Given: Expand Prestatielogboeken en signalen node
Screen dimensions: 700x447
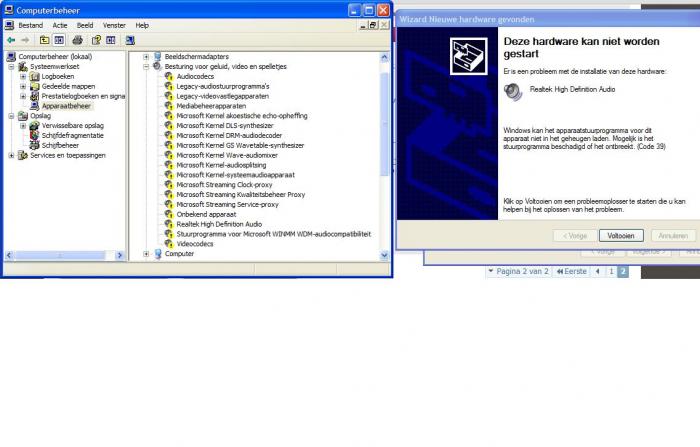Looking at the screenshot, I should point(23,96).
